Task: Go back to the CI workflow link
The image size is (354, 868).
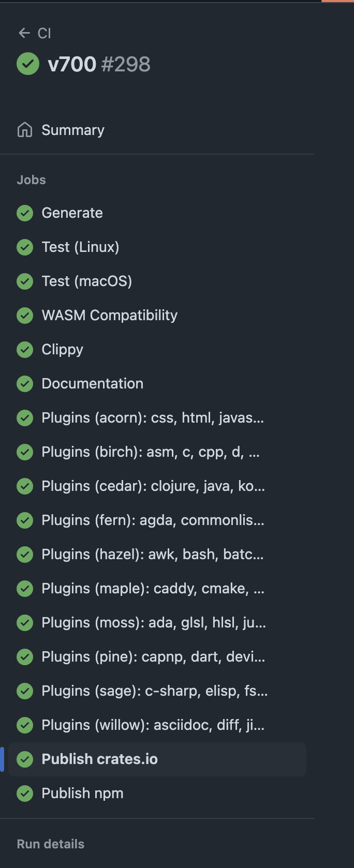Action: coord(44,34)
